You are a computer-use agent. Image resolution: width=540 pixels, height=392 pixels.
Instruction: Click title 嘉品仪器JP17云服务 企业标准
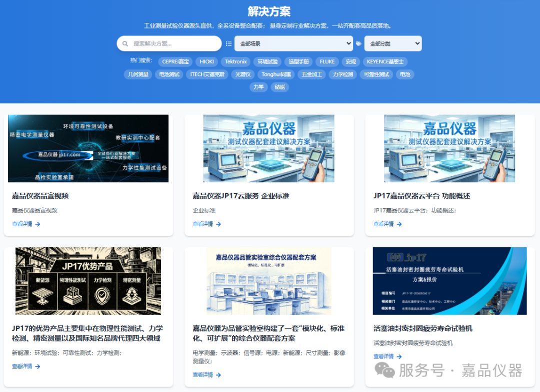240,196
